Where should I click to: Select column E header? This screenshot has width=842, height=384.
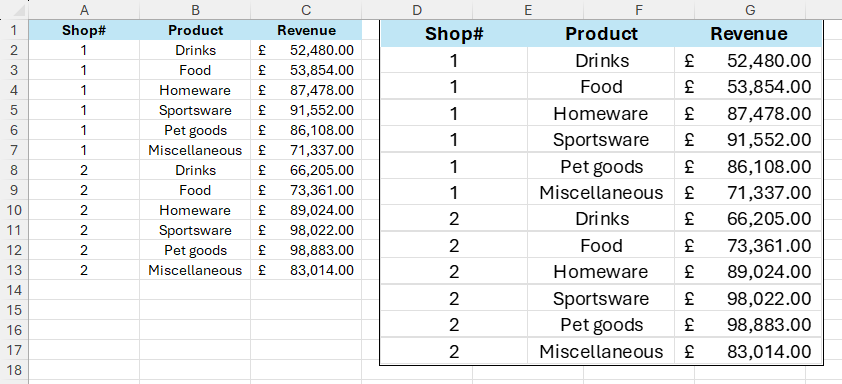528,10
